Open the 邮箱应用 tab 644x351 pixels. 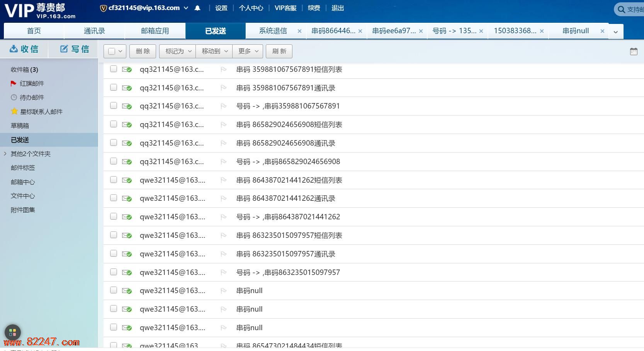coord(155,31)
